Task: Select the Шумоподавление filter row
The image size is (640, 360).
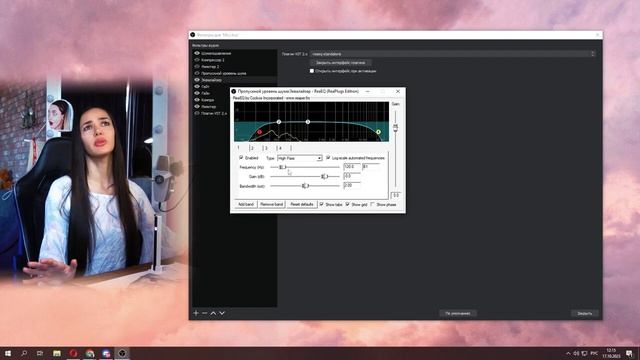Action: pyautogui.click(x=235, y=53)
